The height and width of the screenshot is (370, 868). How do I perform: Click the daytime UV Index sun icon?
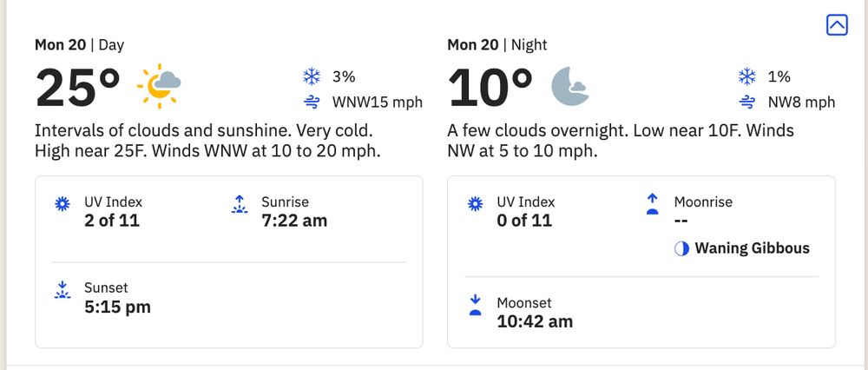[62, 205]
